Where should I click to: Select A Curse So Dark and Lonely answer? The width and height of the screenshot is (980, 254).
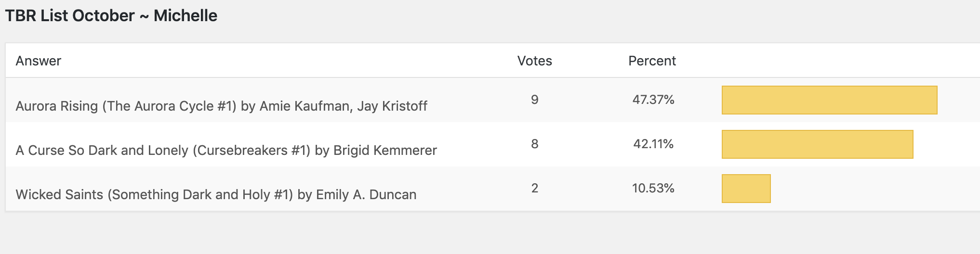click(226, 150)
